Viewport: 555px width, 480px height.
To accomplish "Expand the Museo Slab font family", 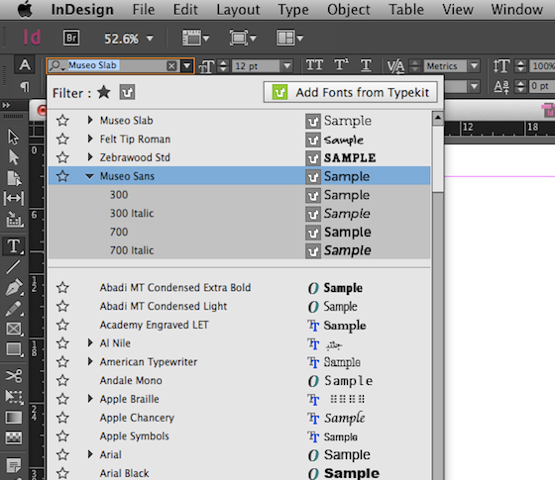I will click(90, 120).
